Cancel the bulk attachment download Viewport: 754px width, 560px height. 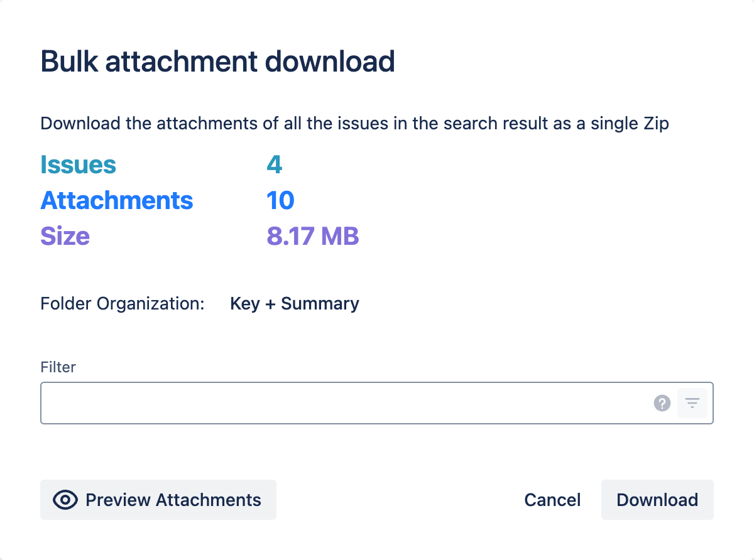[552, 500]
